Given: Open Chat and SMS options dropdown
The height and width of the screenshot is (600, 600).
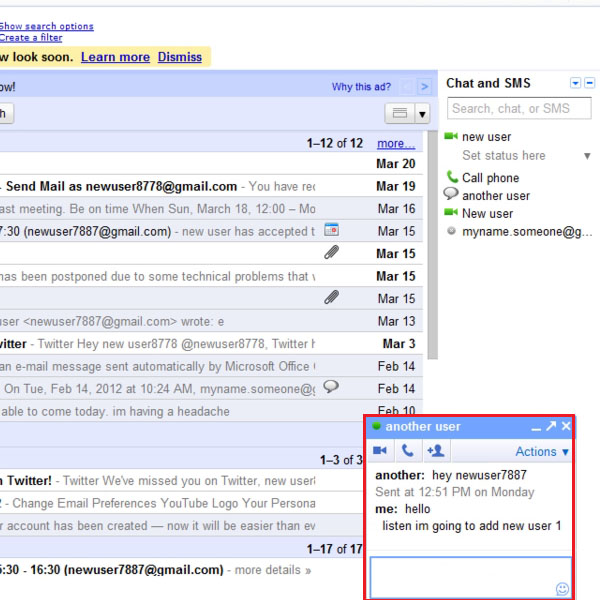Looking at the screenshot, I should 575,83.
